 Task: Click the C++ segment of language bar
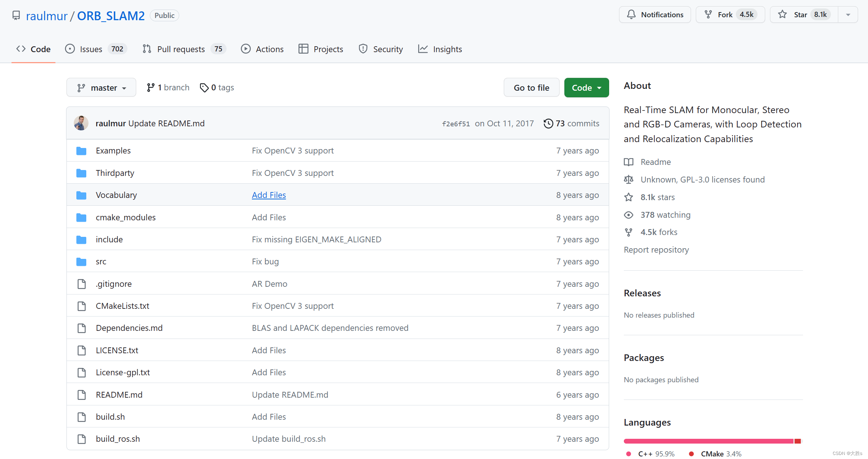coord(709,441)
